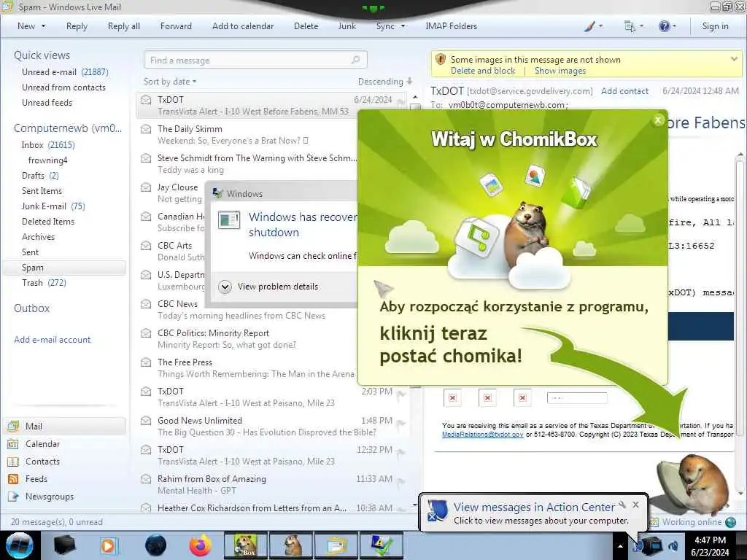Dismiss the Action Center notification balloon

click(x=635, y=505)
